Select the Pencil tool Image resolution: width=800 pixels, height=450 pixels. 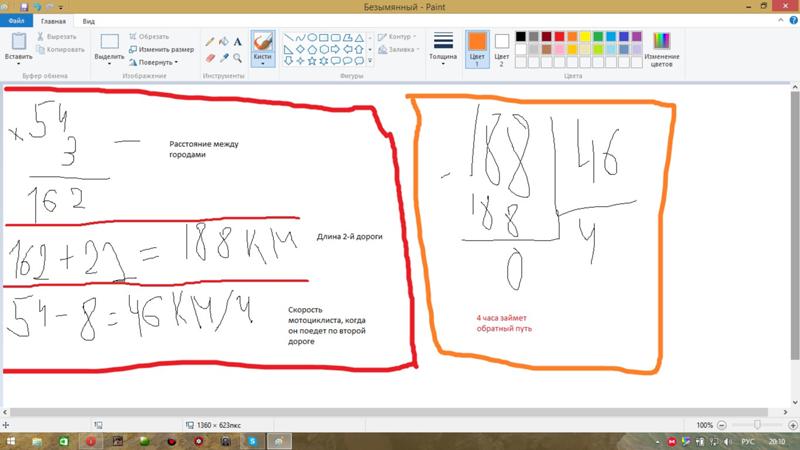[210, 41]
